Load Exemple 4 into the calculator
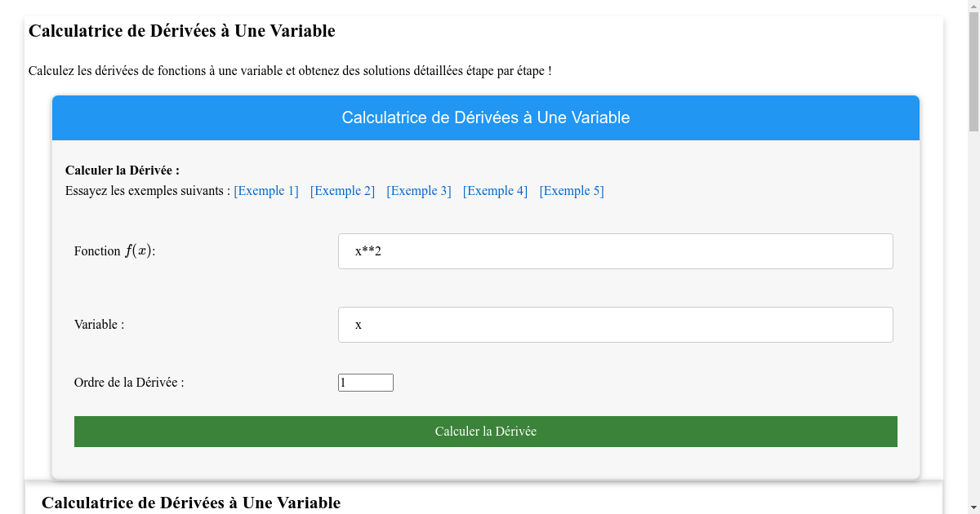 495,190
